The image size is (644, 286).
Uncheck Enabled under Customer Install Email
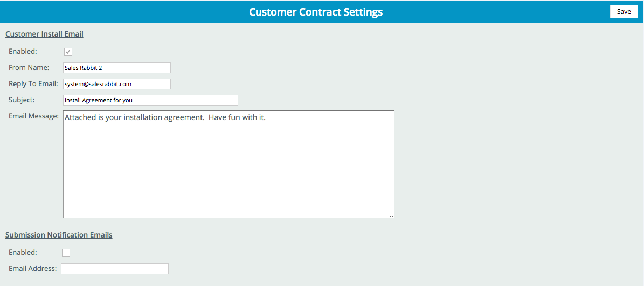[68, 52]
